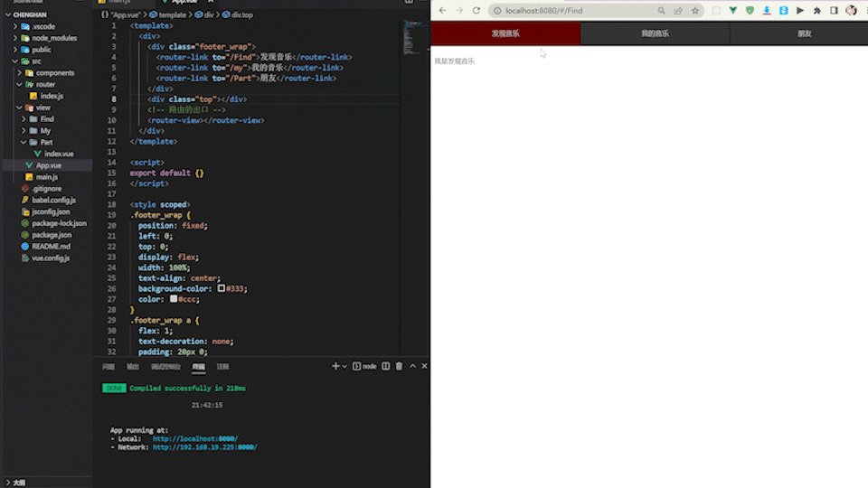868x488 pixels.
Task: Go forward in the browser
Action: pyautogui.click(x=459, y=11)
